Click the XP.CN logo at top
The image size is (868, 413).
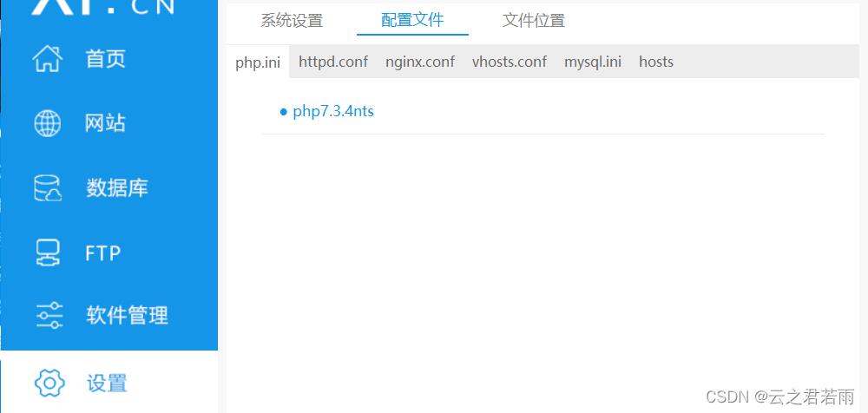(x=103, y=7)
